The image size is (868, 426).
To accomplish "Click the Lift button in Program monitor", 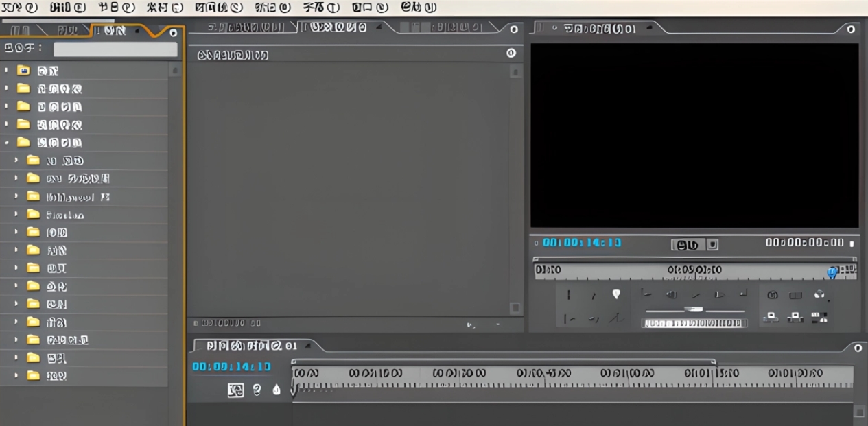I will point(771,317).
